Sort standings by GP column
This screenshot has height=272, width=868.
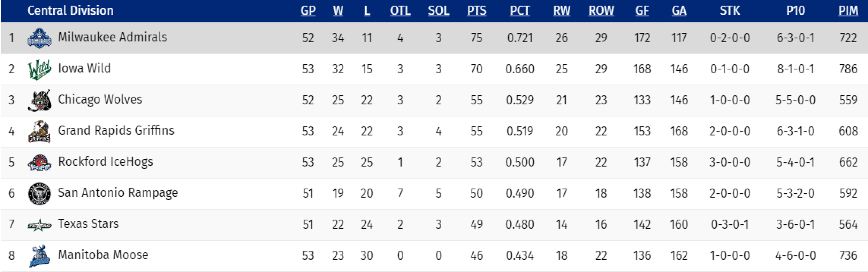pyautogui.click(x=308, y=11)
